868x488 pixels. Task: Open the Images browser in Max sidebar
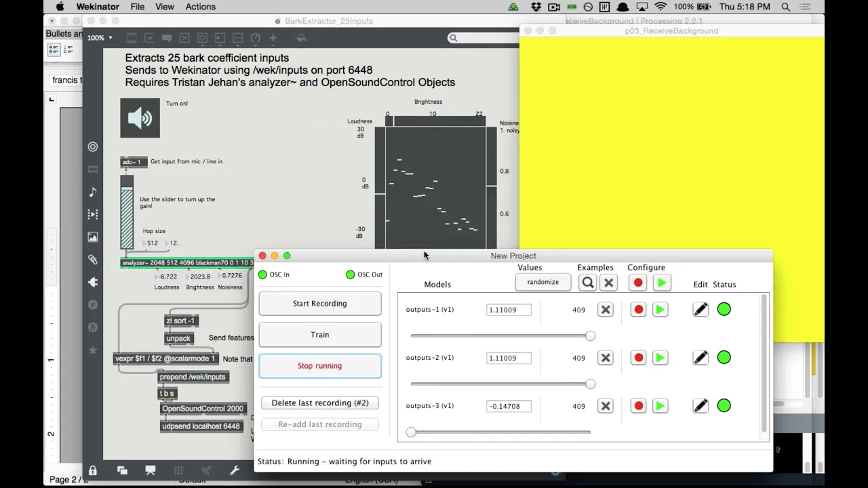(x=93, y=237)
